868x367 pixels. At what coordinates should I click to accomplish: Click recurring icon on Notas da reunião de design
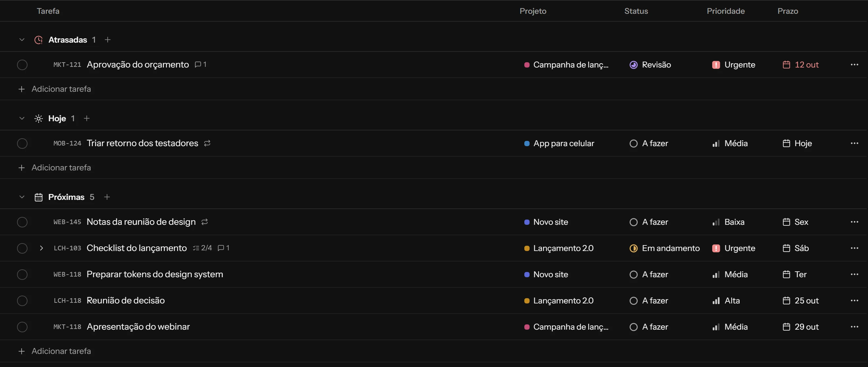pos(205,222)
